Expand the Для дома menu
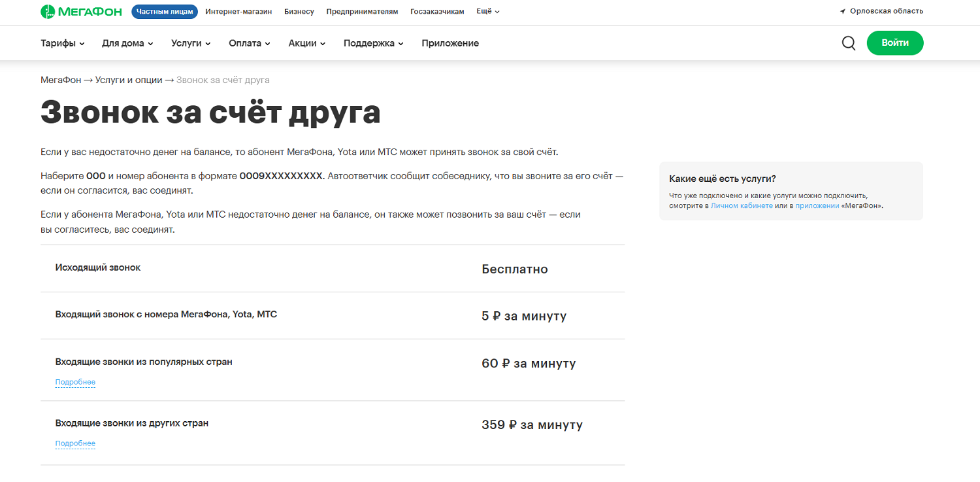 point(127,43)
